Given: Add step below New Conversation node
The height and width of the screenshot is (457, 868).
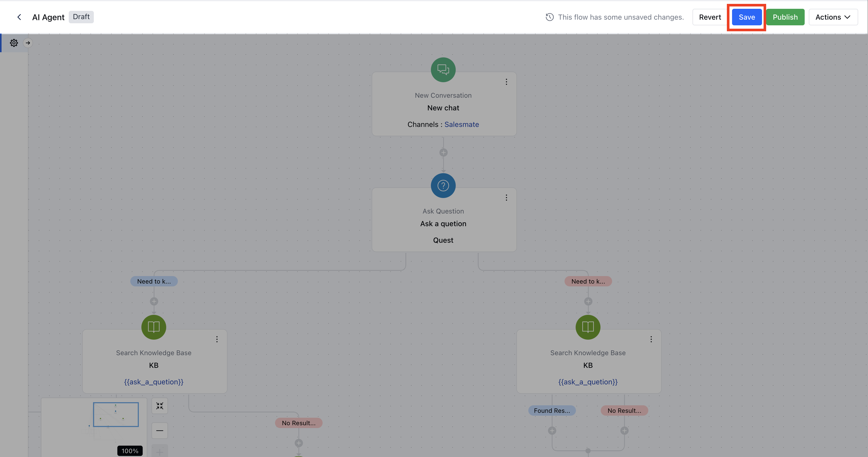Looking at the screenshot, I should [444, 153].
